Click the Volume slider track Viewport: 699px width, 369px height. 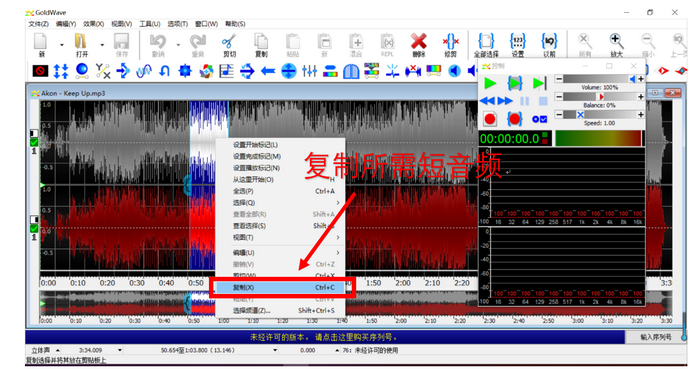click(600, 79)
